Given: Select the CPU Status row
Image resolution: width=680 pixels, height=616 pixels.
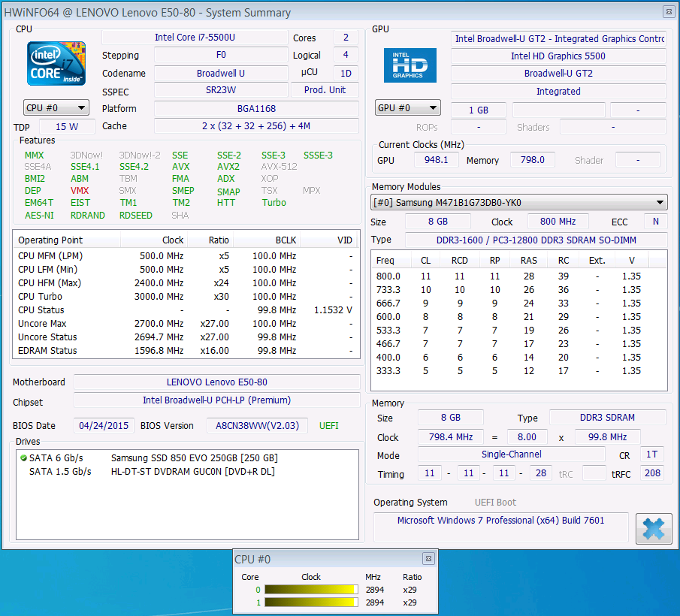Looking at the screenshot, I should 186,310.
